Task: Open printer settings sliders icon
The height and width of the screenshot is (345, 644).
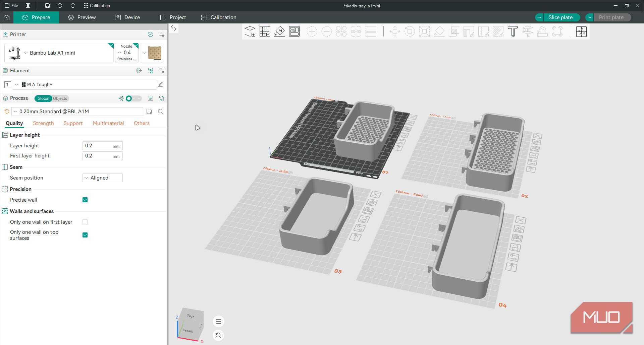Action: [162, 34]
